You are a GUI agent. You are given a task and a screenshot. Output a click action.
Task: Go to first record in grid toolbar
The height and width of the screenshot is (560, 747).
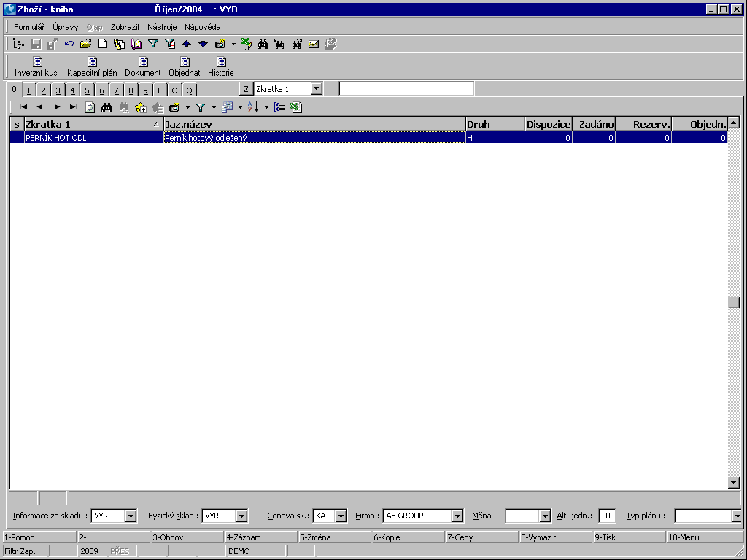pyautogui.click(x=23, y=107)
